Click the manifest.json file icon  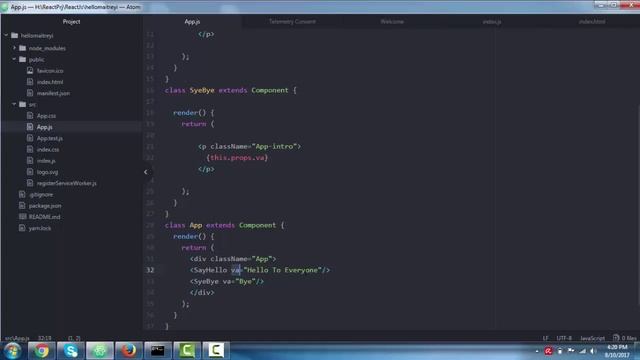click(x=30, y=93)
